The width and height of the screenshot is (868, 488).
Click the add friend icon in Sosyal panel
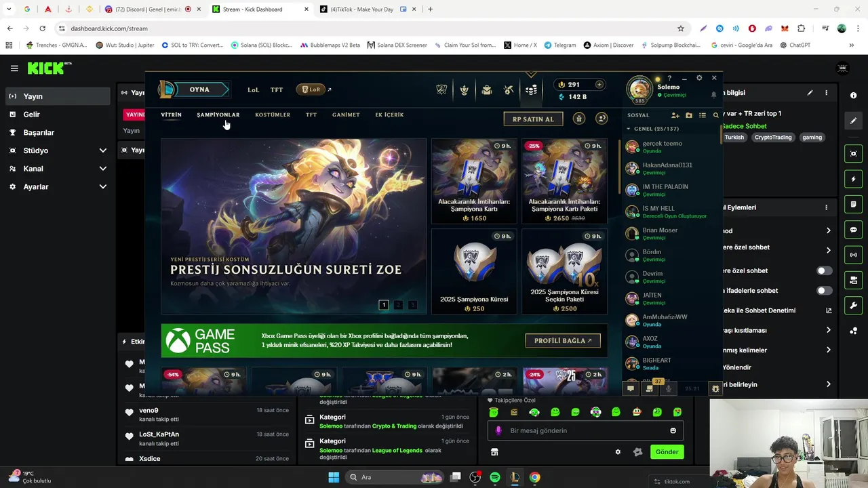tap(675, 115)
